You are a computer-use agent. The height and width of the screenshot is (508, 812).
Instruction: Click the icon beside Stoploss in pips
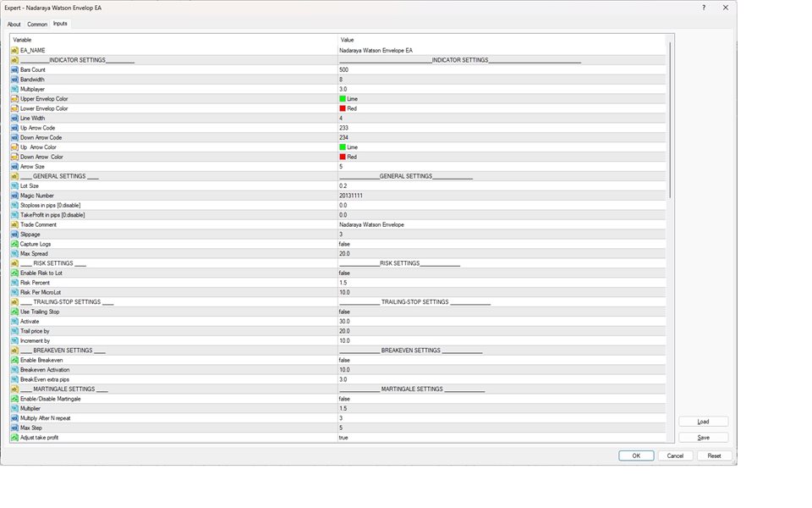(14, 205)
